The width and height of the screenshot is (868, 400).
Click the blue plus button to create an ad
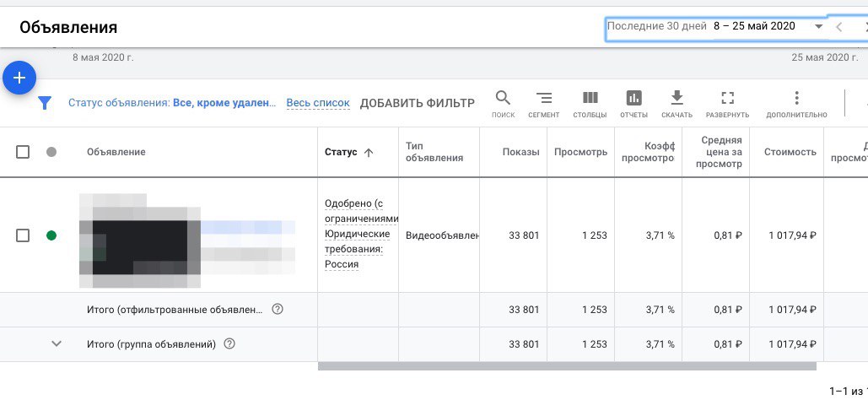point(19,78)
